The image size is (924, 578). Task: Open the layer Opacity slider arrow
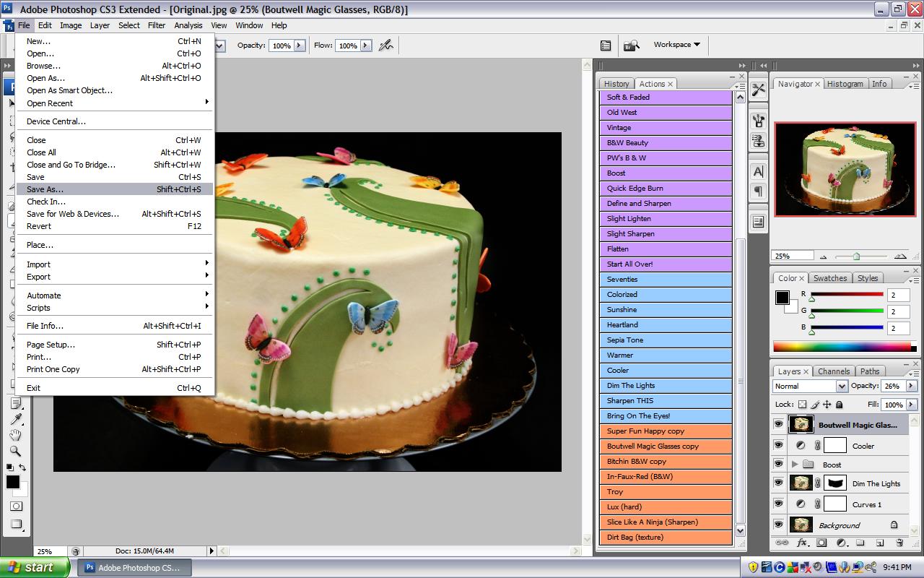912,387
